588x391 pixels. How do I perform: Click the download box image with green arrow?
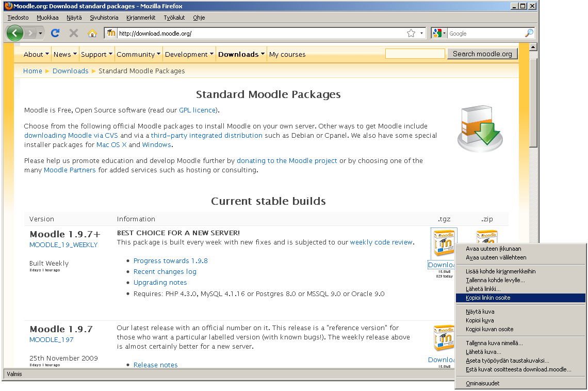(480, 129)
